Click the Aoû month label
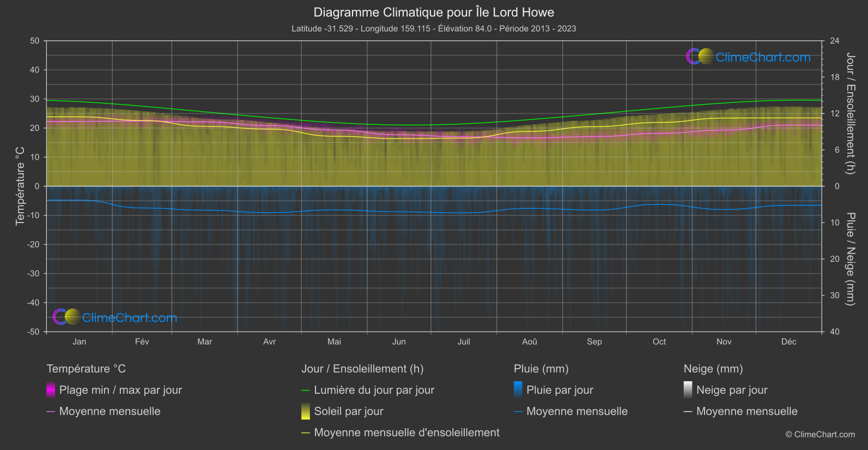This screenshot has height=450, width=868. (x=530, y=341)
